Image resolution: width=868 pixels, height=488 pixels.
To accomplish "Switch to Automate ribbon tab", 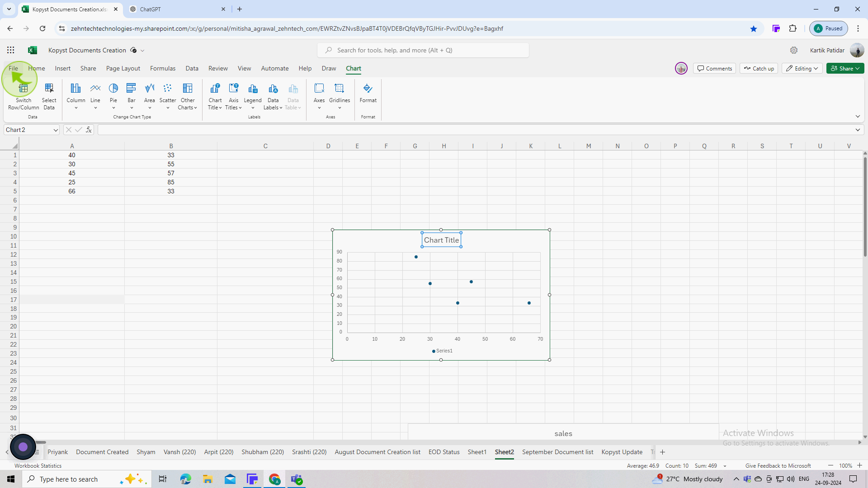I will [275, 68].
